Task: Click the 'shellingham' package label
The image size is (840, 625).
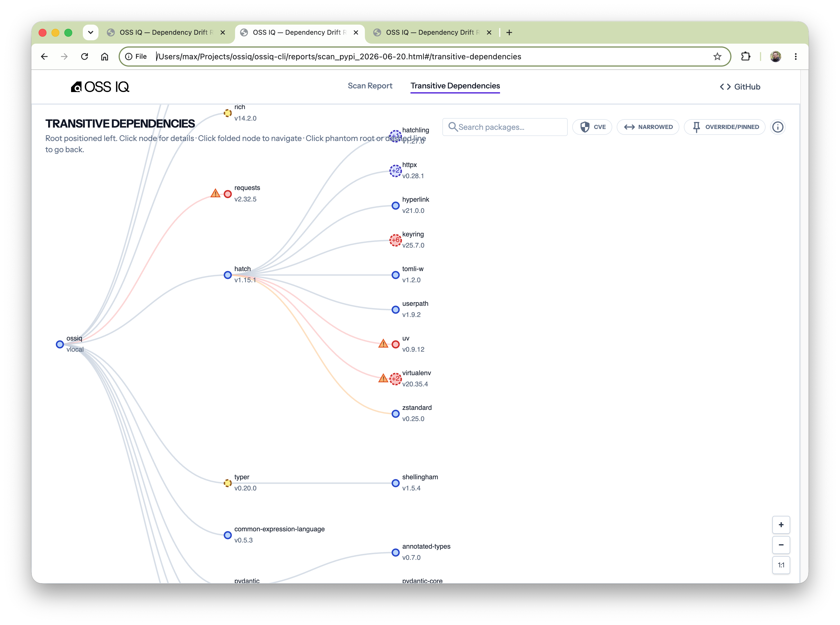Action: [x=420, y=477]
